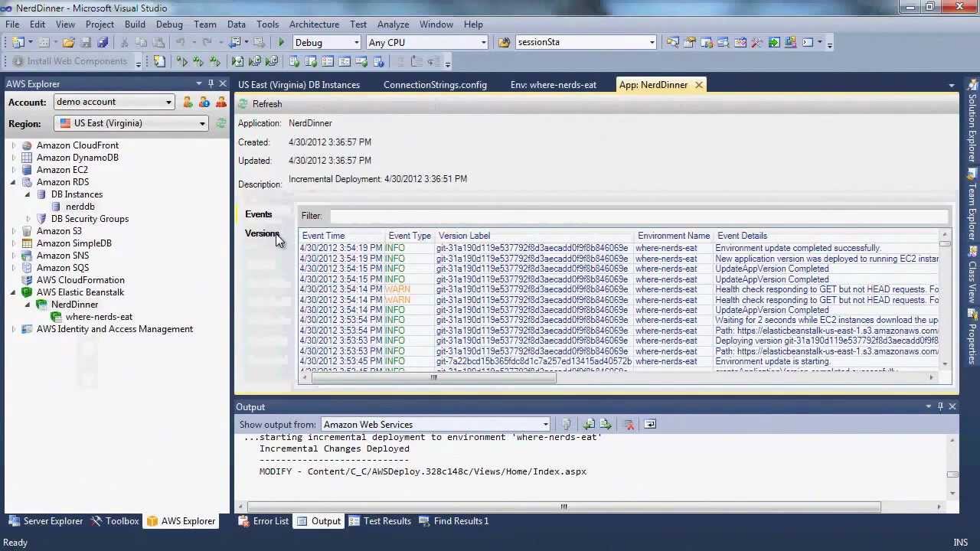Click the Edit AWS account icon
Screen dimensions: 980x551
click(x=204, y=102)
